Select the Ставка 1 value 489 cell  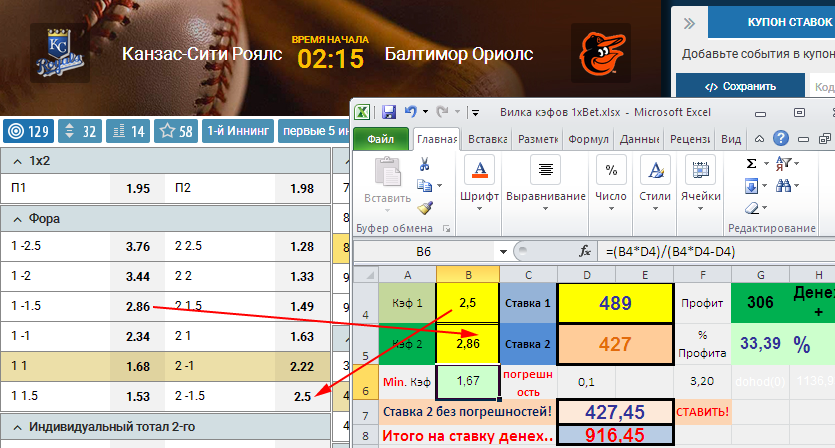coord(615,303)
